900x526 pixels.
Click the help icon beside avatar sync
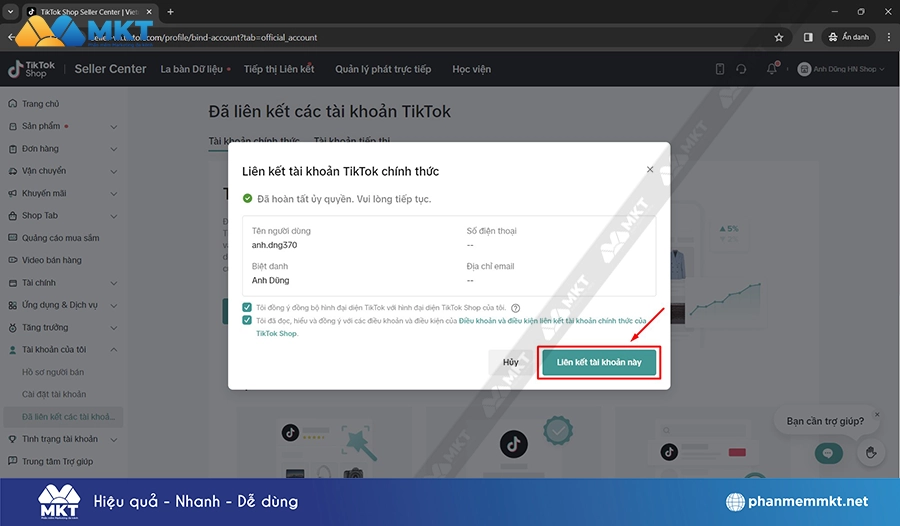point(516,308)
